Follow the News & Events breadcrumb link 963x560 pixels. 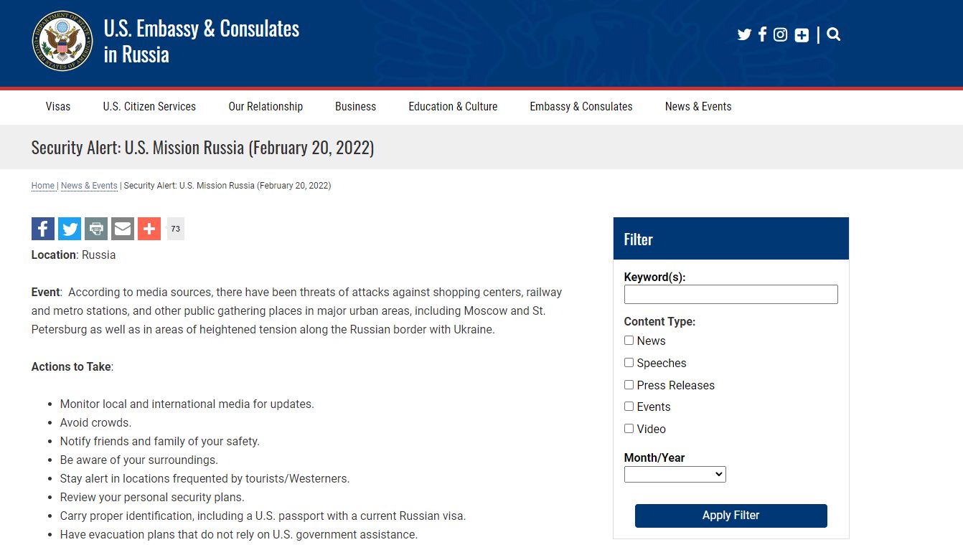pos(89,186)
